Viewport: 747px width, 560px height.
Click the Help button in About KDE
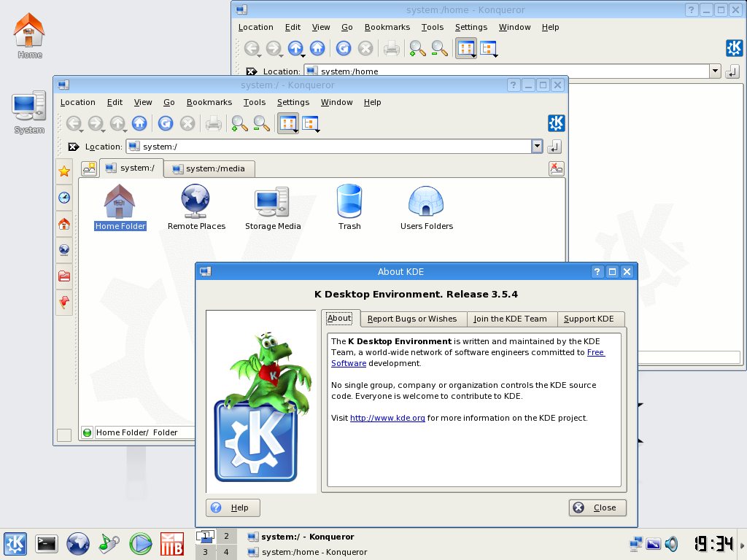pyautogui.click(x=233, y=507)
